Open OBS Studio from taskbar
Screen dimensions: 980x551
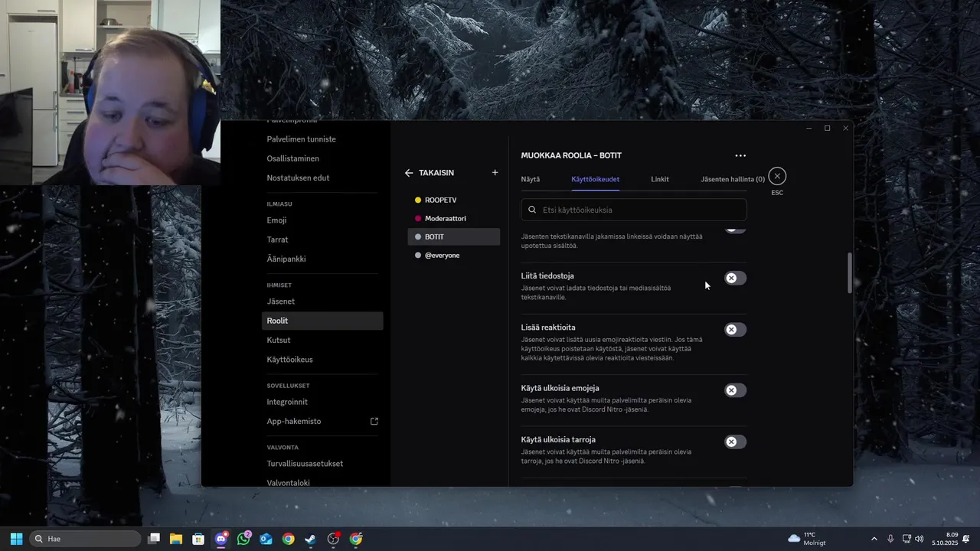333,539
